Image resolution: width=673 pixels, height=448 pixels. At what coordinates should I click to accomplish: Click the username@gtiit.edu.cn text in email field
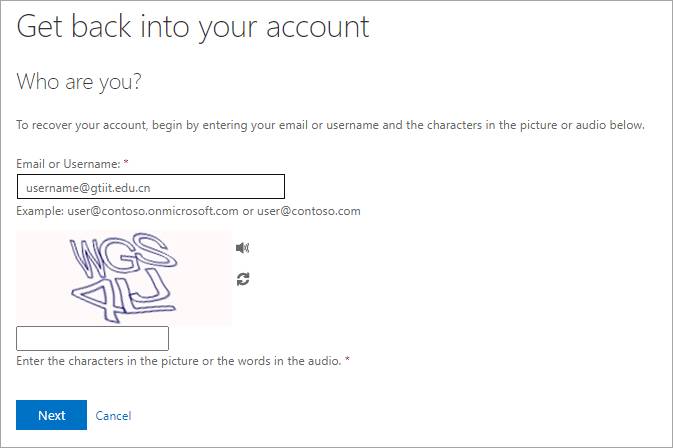click(x=88, y=188)
